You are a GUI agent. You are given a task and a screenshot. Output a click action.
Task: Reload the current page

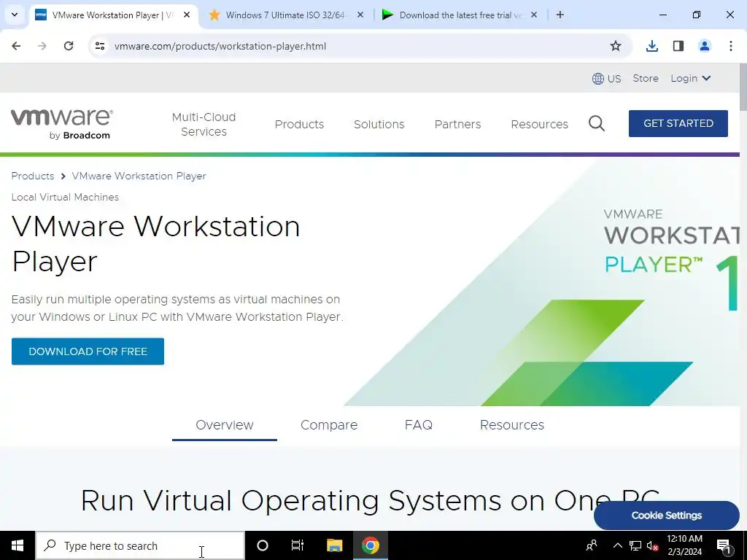click(69, 46)
